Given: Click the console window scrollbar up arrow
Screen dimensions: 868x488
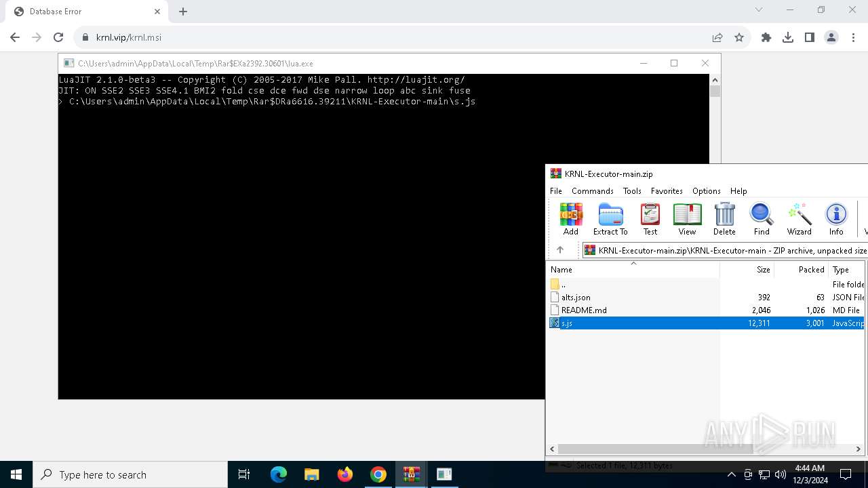Looking at the screenshot, I should tap(715, 79).
